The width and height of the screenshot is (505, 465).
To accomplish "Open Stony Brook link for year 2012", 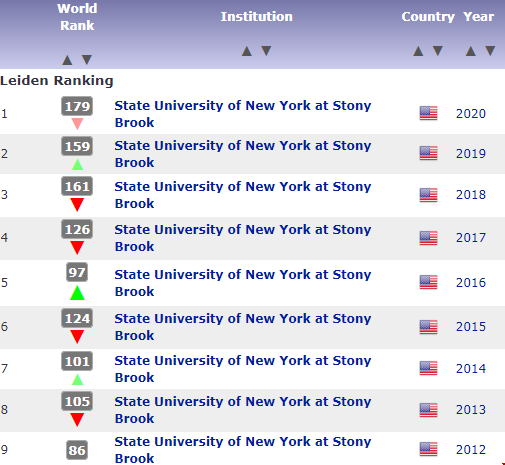I will tap(243, 450).
